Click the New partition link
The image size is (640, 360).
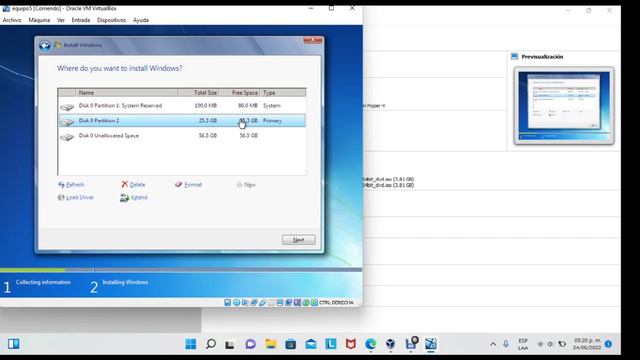click(250, 185)
